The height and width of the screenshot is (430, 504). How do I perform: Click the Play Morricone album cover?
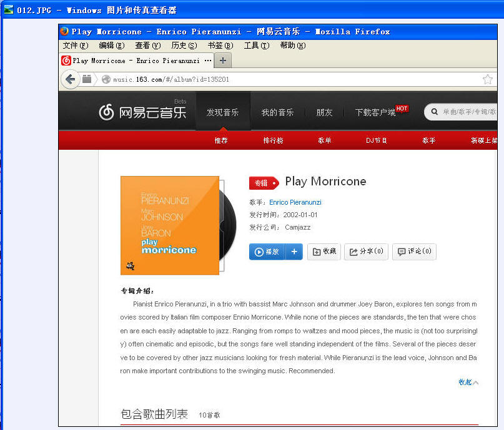[x=170, y=225]
